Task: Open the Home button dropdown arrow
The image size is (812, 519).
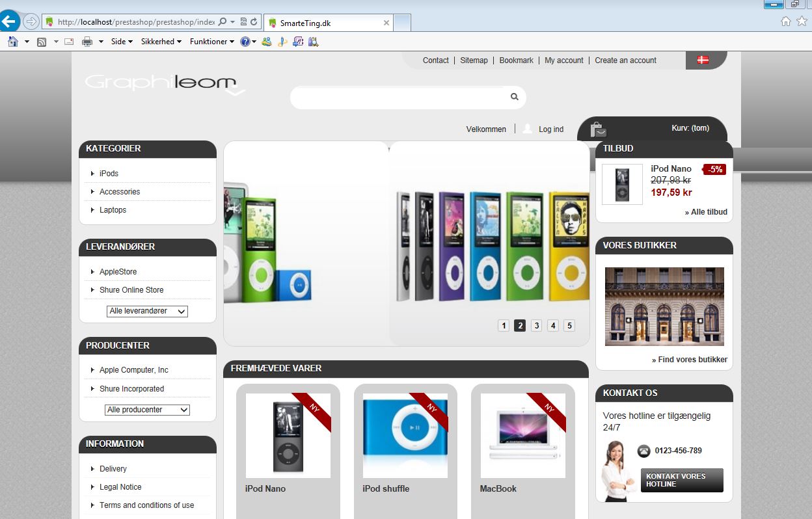Action: 27,42
